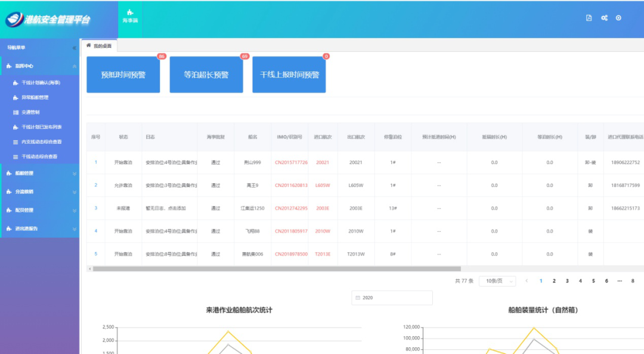Click IMO link CN2011805917

[x=291, y=231]
